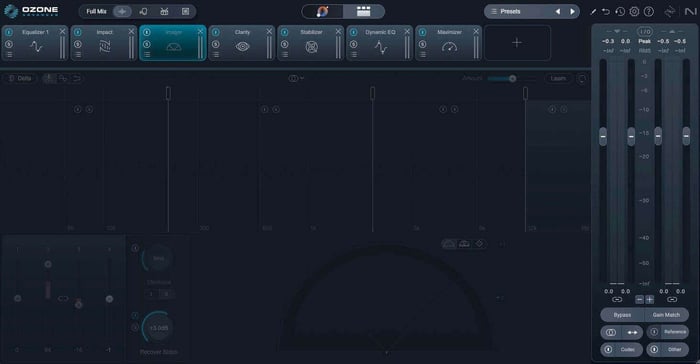
Task: Open Imager module presets list
Action: [x=147, y=54]
